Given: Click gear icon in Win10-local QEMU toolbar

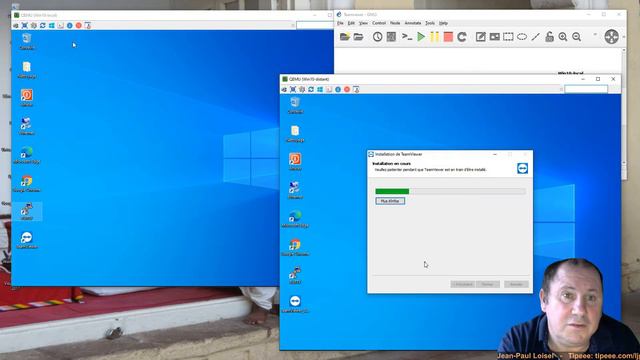Looking at the screenshot, I should 33,25.
